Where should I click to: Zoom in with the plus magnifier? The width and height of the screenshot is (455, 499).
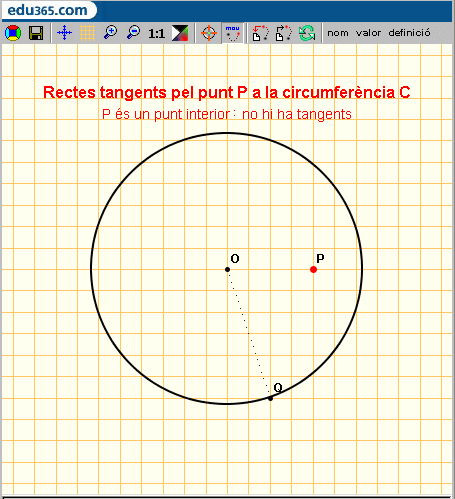click(110, 33)
